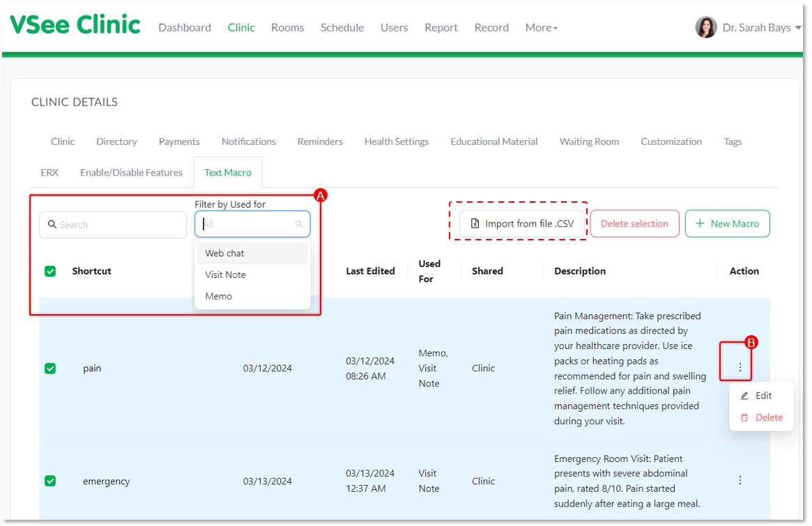Expand the More menu in navbar
The image size is (812, 526).
[x=541, y=27]
